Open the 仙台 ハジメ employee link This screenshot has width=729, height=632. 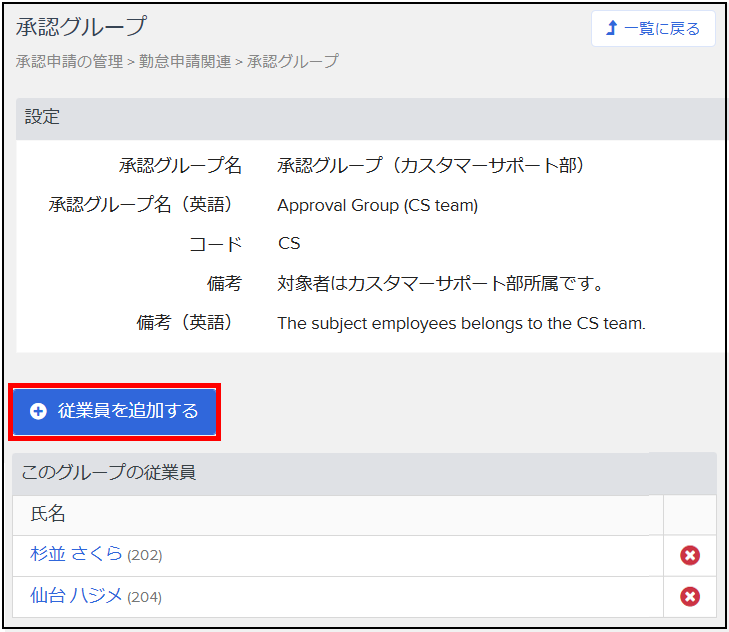[x=77, y=596]
